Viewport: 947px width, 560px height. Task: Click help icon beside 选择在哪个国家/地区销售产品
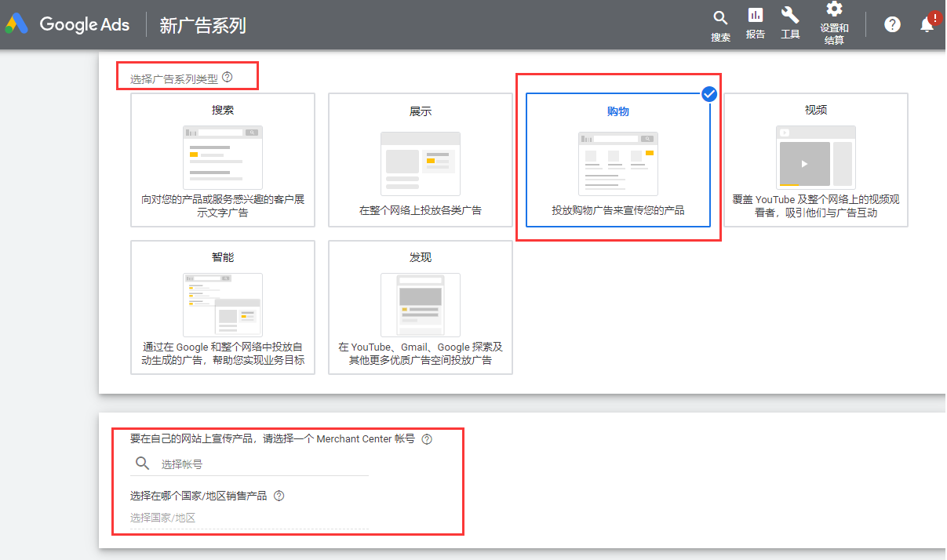point(279,496)
